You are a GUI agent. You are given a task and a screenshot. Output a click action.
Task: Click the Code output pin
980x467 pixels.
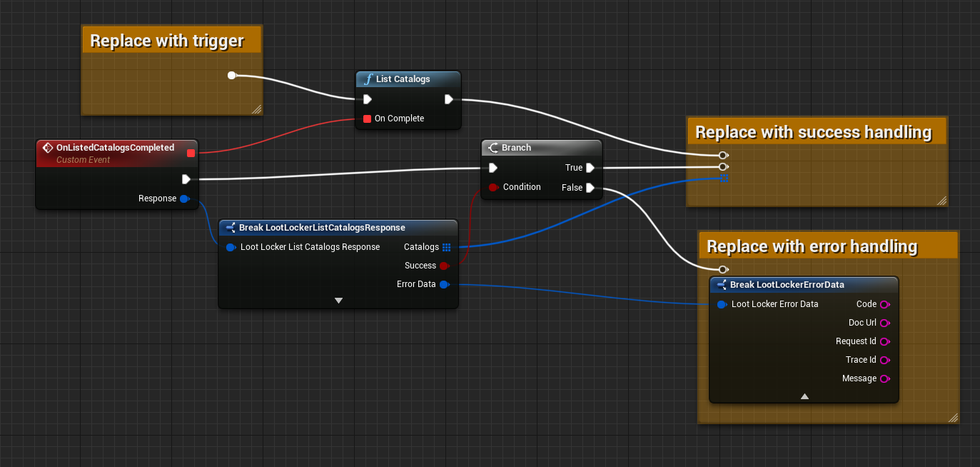884,304
